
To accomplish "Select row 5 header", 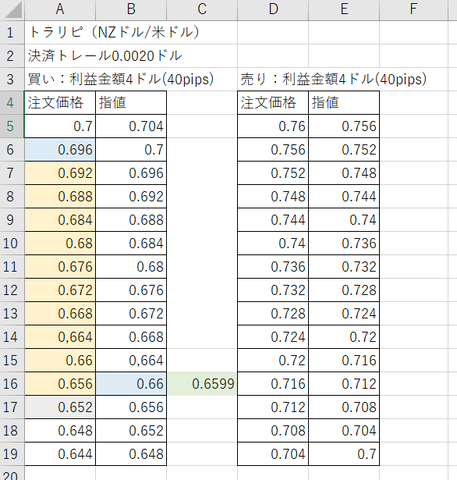I will tap(12, 126).
